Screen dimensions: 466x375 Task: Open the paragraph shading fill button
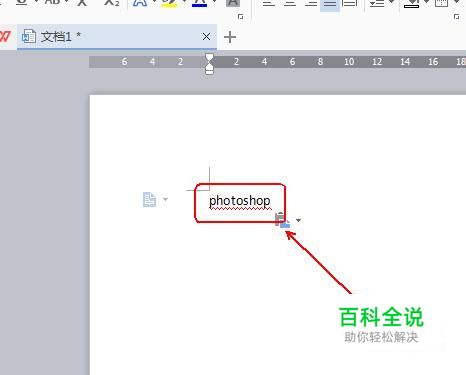click(x=411, y=3)
